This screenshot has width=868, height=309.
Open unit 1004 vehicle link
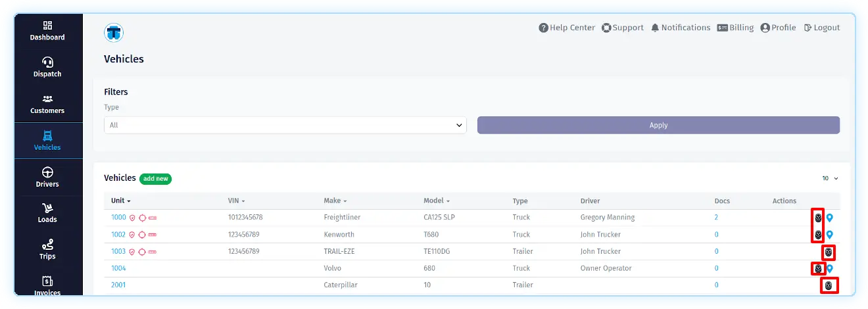click(x=118, y=268)
